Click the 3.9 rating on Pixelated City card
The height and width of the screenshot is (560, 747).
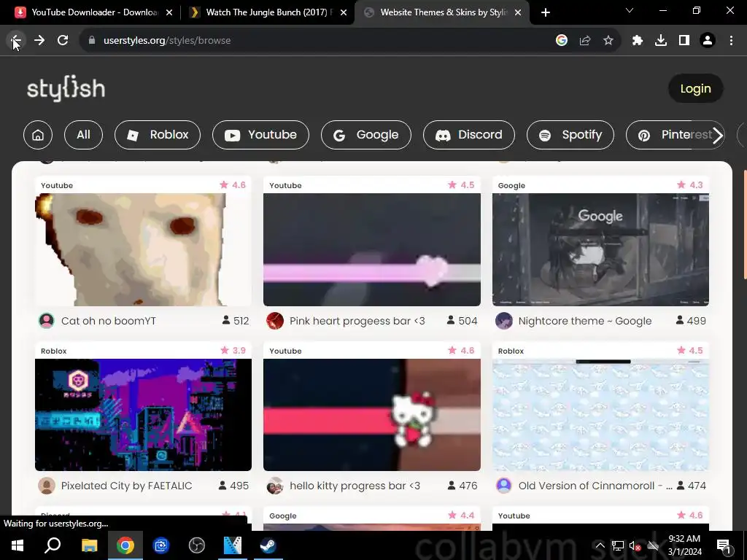[x=233, y=351]
